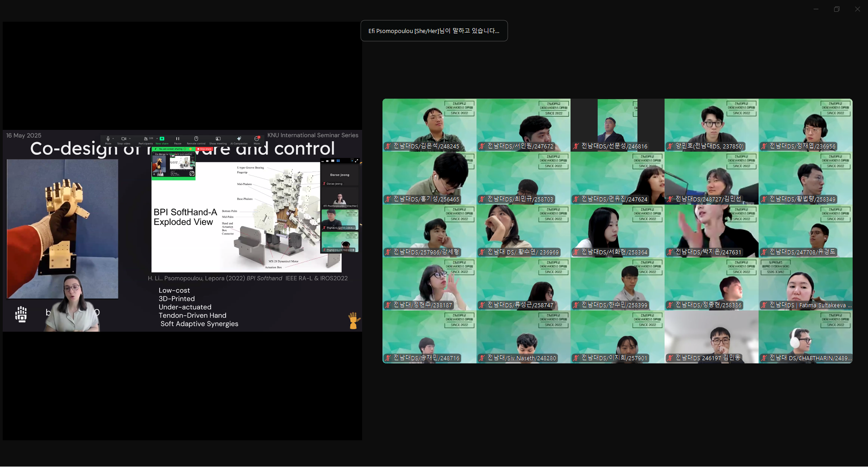Select Darae Jeong tile in mini panel
Screen dimensions: 868x467
click(x=340, y=176)
